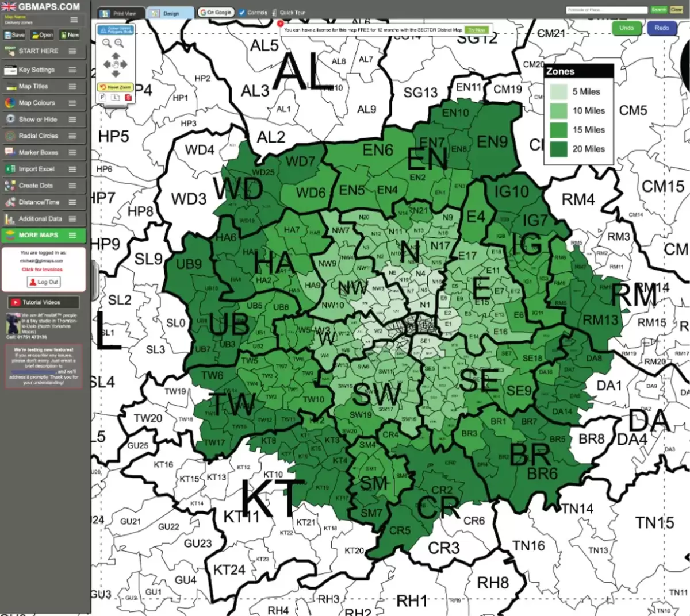The width and height of the screenshot is (690, 616).
Task: Click the Marker Boxes icon
Action: tap(10, 153)
